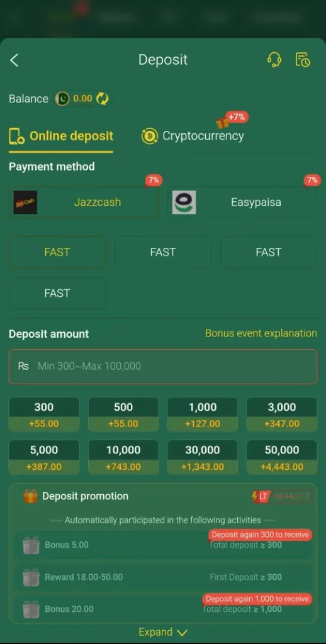The image size is (326, 644).
Task: Choose the 300 amount with +55.00 bonus
Action: [44, 415]
